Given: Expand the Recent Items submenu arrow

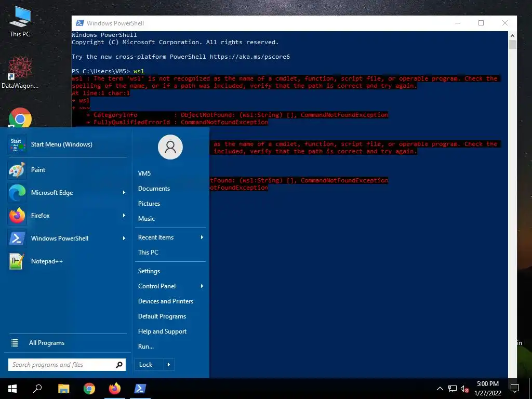Looking at the screenshot, I should [202, 237].
